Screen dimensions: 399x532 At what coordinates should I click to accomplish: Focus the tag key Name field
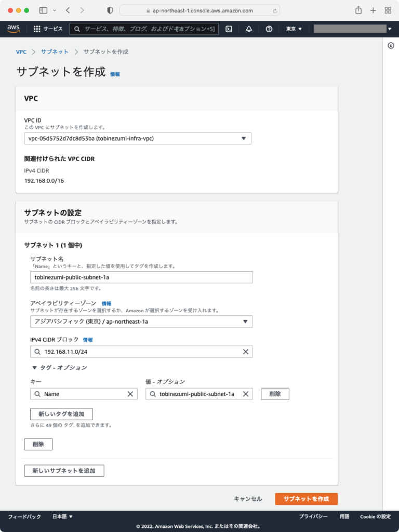click(84, 394)
